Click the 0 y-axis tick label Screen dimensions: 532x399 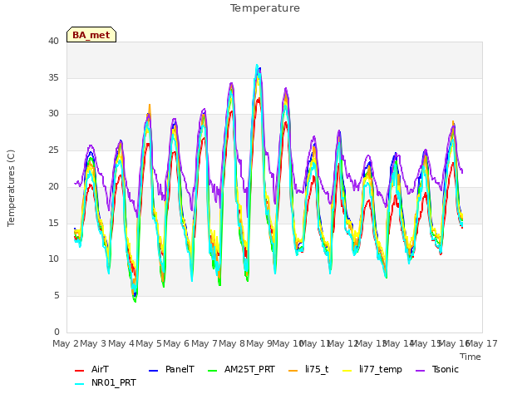pos(57,332)
